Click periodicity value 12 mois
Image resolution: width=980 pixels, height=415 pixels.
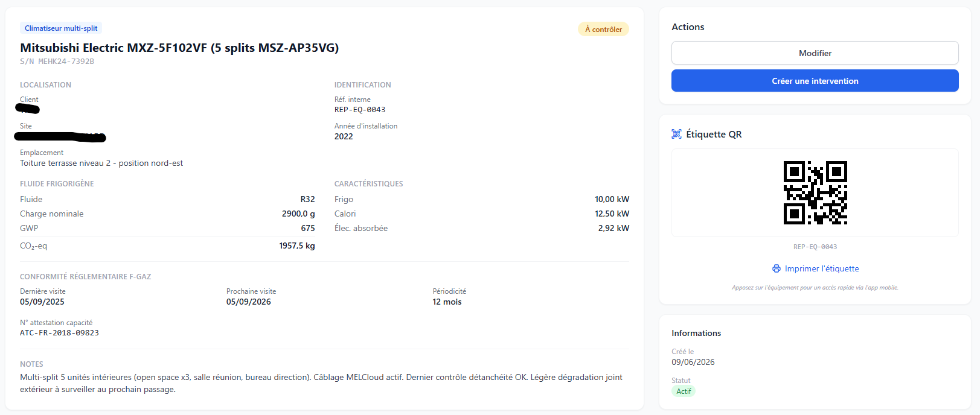(x=447, y=302)
